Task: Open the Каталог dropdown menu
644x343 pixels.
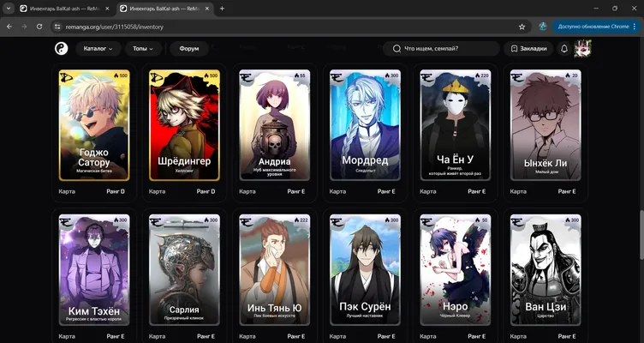Action: click(98, 49)
